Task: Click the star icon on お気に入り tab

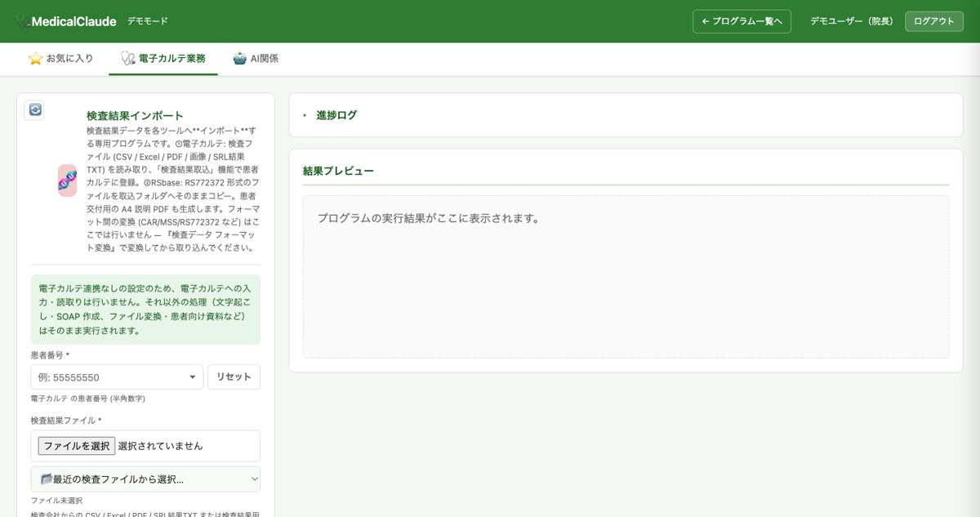Action: click(x=35, y=59)
